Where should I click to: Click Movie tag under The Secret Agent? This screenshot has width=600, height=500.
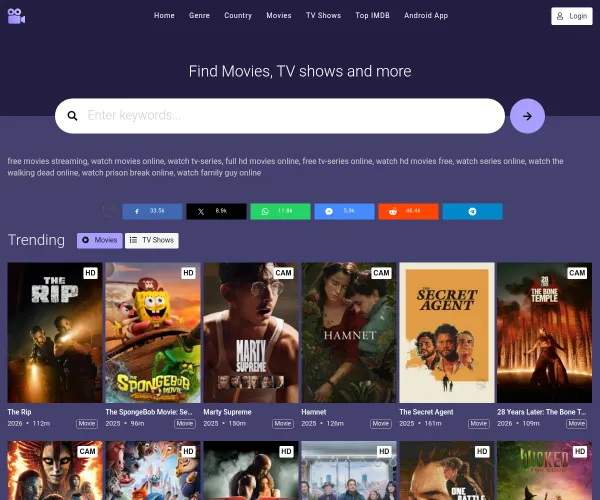(479, 423)
